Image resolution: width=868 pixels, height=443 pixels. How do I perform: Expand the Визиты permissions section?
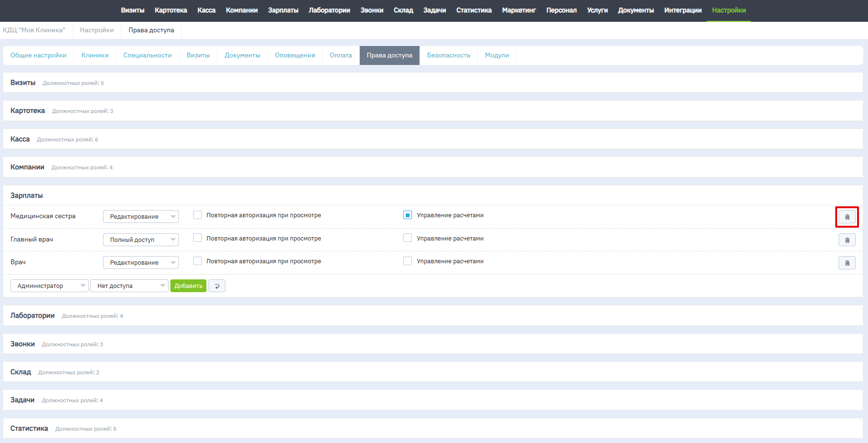tap(23, 83)
